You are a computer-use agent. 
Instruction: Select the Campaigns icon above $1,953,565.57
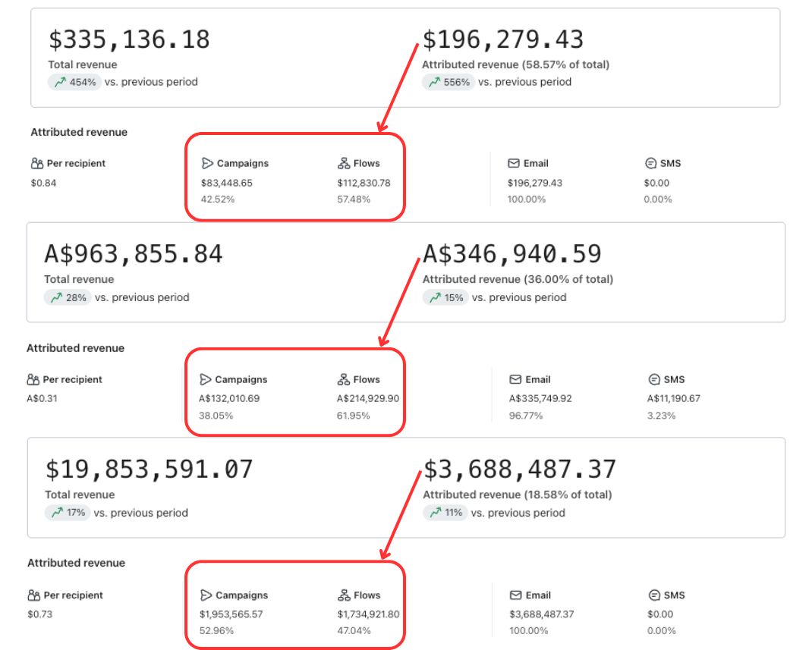206,595
